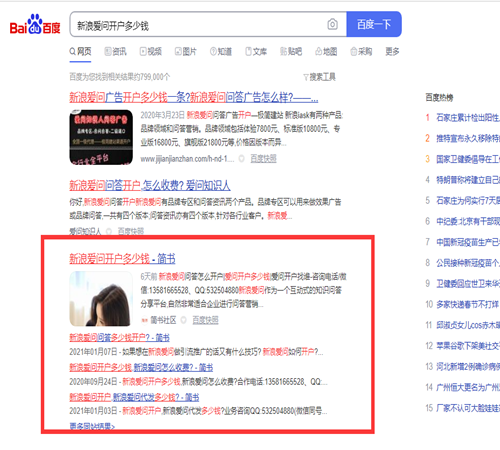The height and width of the screenshot is (450, 500).
Task: Open hot item 5 石家庄为何实行7天
Action: coord(468,200)
